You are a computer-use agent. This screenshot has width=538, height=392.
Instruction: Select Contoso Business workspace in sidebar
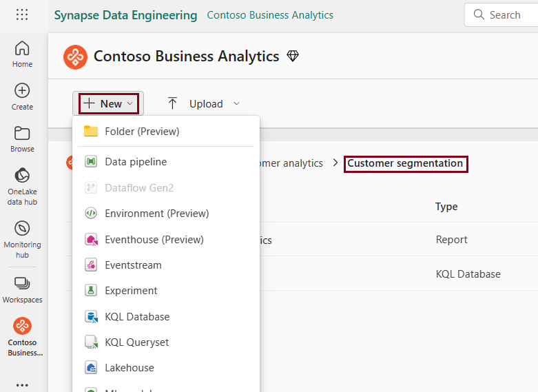pyautogui.click(x=22, y=337)
